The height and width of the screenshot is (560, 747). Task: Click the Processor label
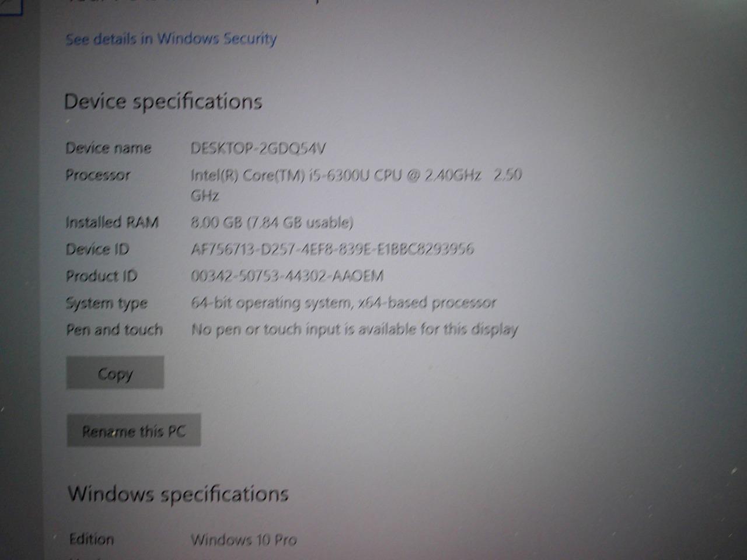click(x=98, y=175)
